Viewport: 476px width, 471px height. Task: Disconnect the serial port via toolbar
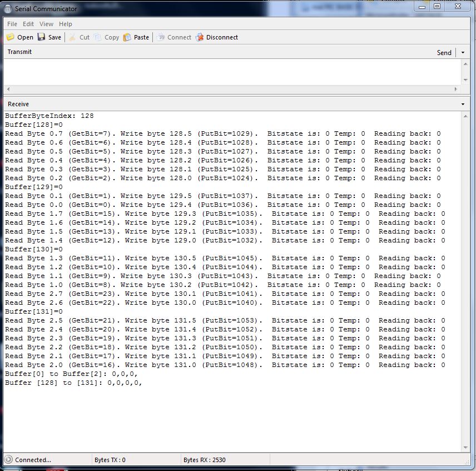pos(200,37)
